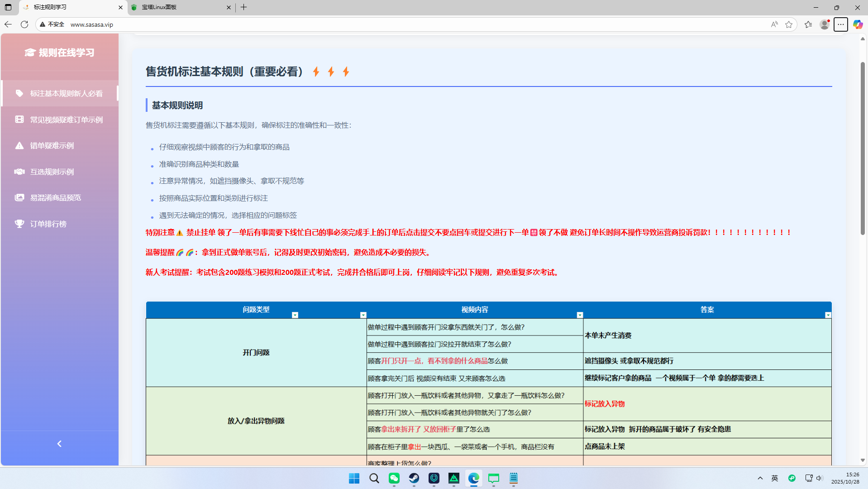
Task: Click the handshake icon beside 互选规则示例
Action: pos(19,172)
